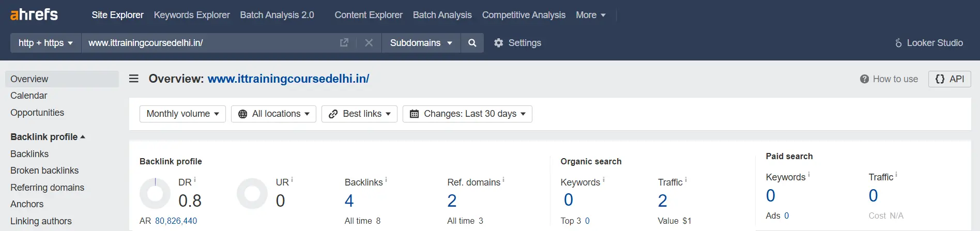Go to Site Explorer

point(118,15)
